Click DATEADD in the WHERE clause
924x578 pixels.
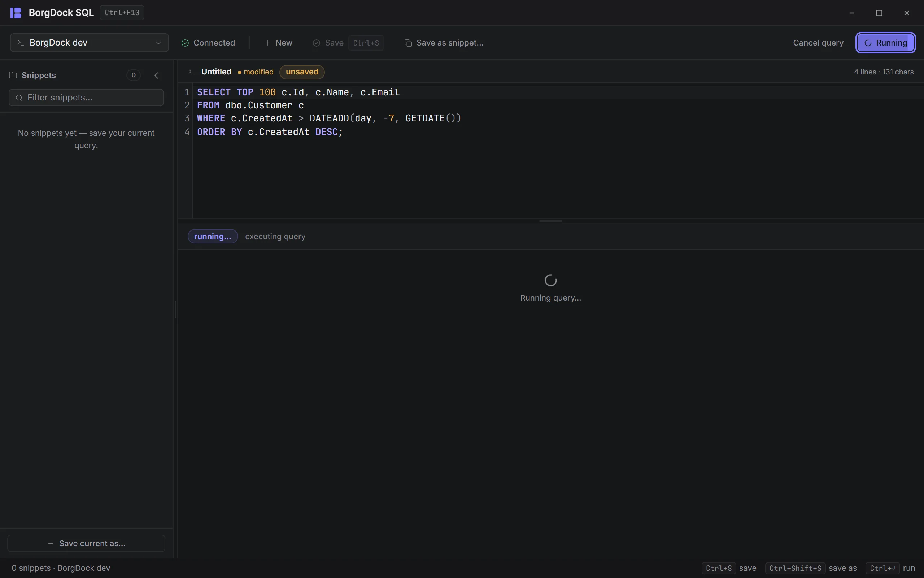(x=329, y=118)
